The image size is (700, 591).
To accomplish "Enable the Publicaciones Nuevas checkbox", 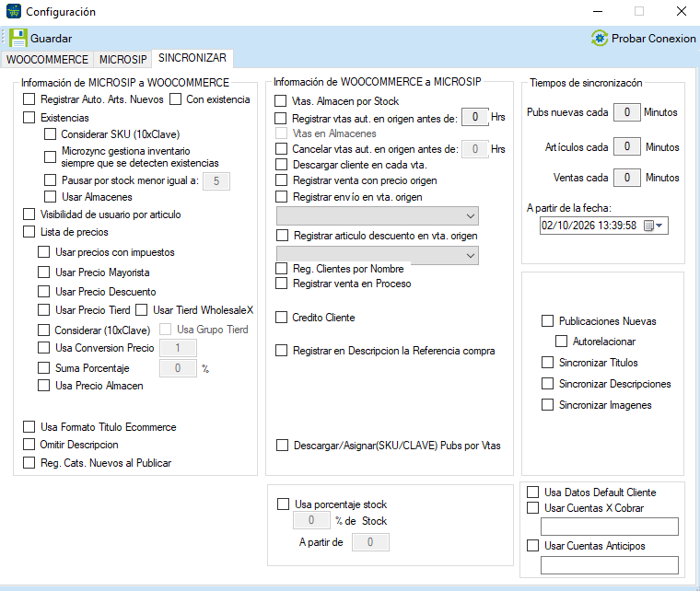I will point(547,320).
